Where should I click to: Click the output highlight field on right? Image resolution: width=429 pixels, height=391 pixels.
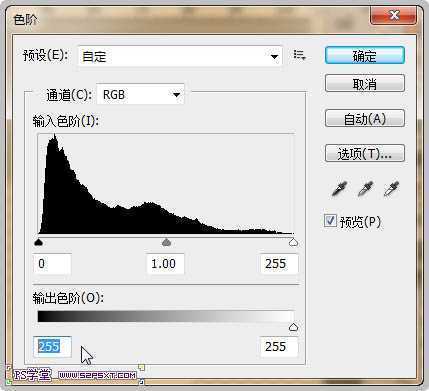[x=279, y=347]
